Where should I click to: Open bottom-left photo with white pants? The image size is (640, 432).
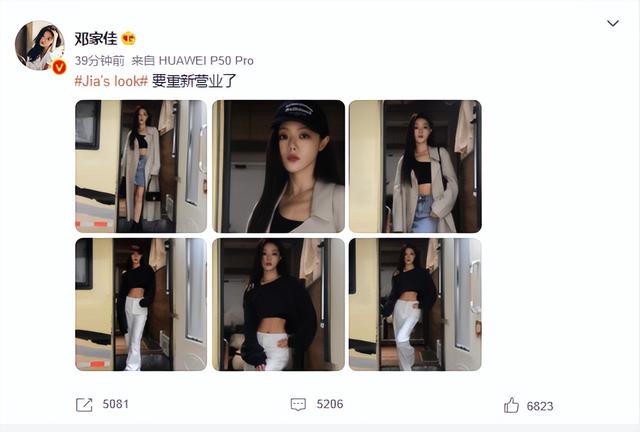[141, 304]
